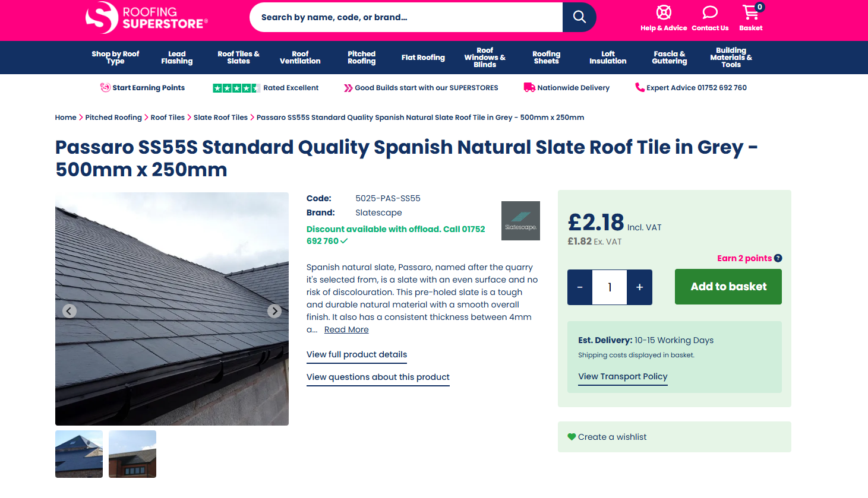This screenshot has height=498, width=868.
Task: Click the magnifying glass search button
Action: pos(579,17)
